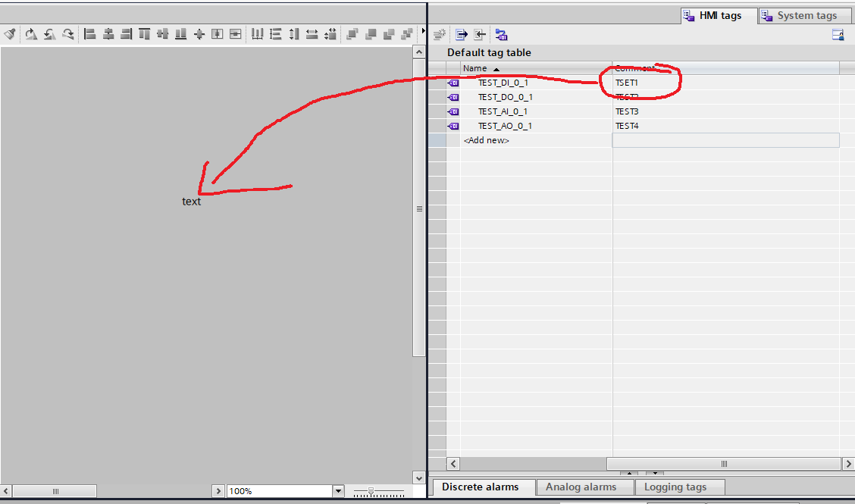Click the tag icon of TEST_DO_0_1
The width and height of the screenshot is (855, 504).
click(x=453, y=97)
